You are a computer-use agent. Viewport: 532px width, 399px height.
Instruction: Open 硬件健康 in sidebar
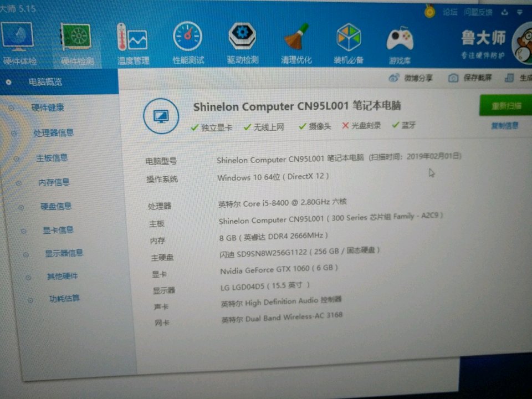(x=48, y=108)
